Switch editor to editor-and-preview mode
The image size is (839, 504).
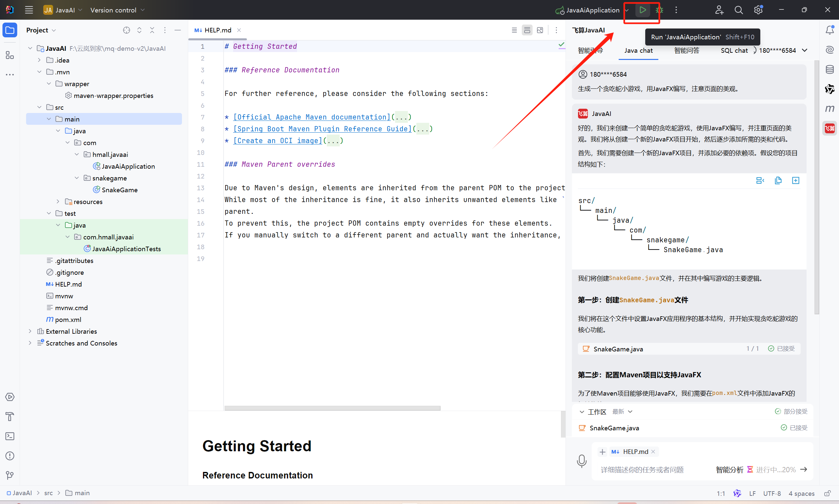[x=527, y=30]
